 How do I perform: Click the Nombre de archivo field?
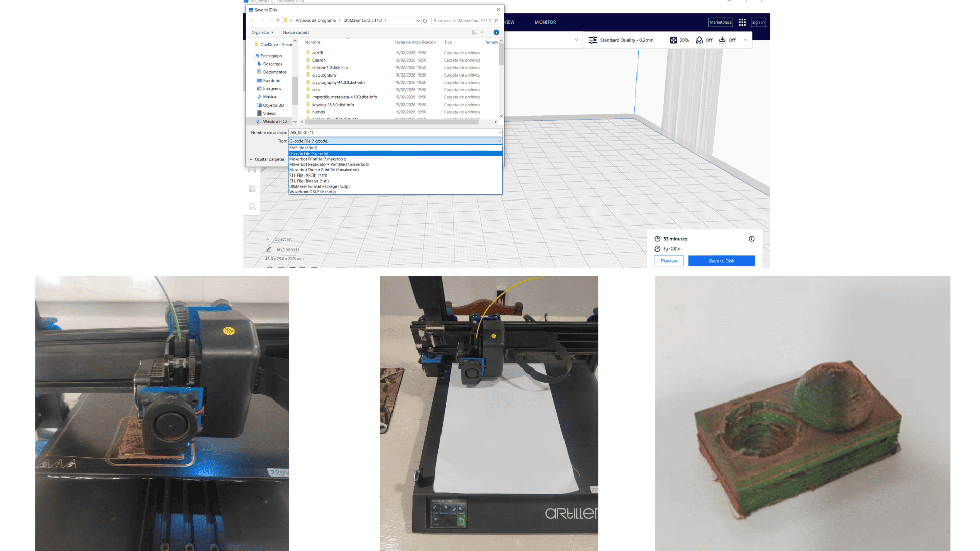tap(393, 132)
